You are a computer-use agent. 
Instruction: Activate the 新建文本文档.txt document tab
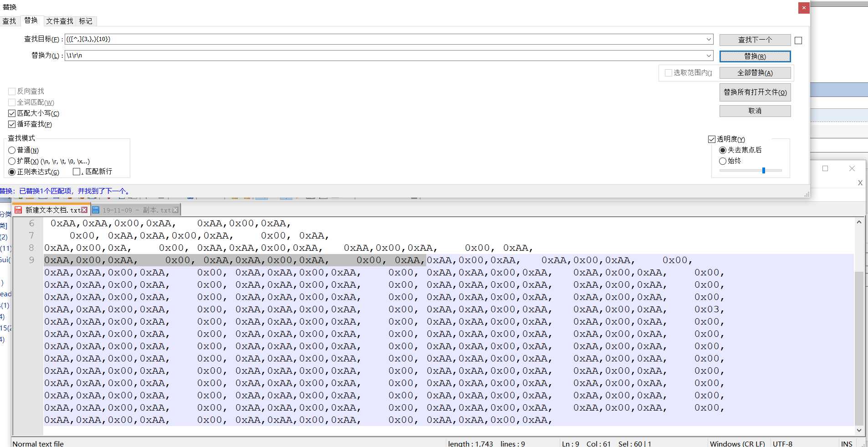(x=52, y=210)
